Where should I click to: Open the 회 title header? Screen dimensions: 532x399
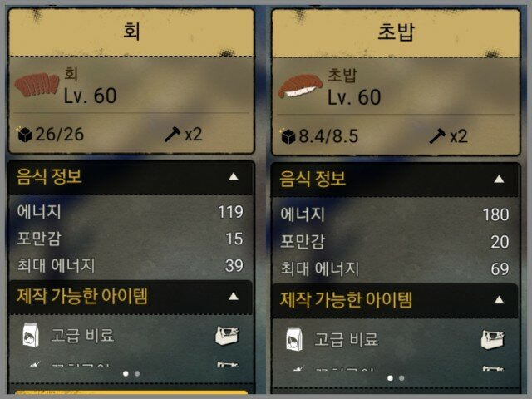click(131, 32)
